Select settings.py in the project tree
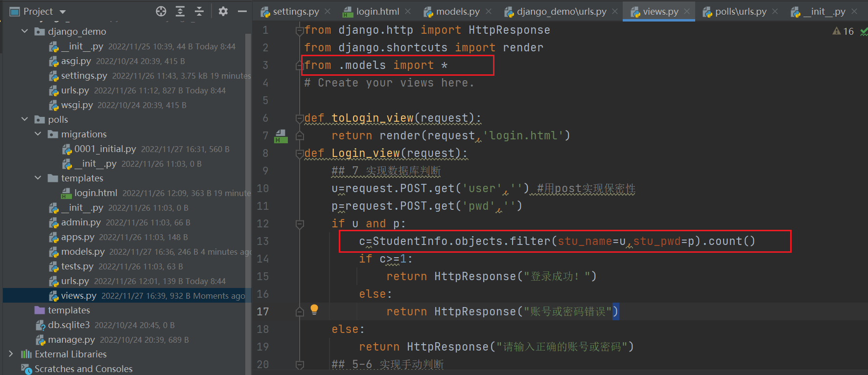This screenshot has height=375, width=868. point(84,76)
